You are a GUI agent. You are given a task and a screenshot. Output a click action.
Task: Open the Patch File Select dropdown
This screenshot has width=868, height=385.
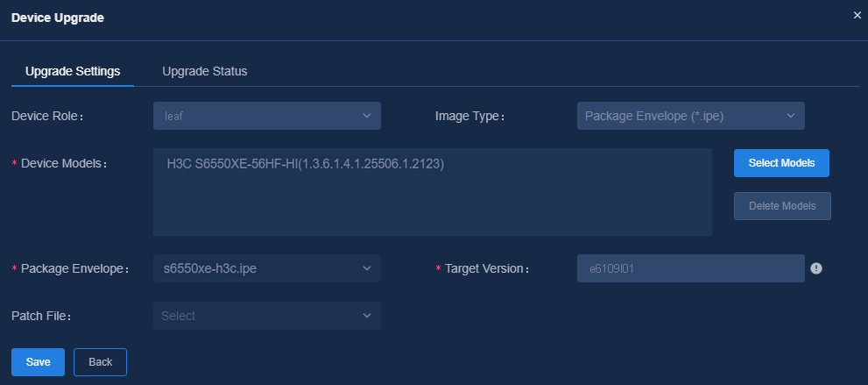click(267, 315)
